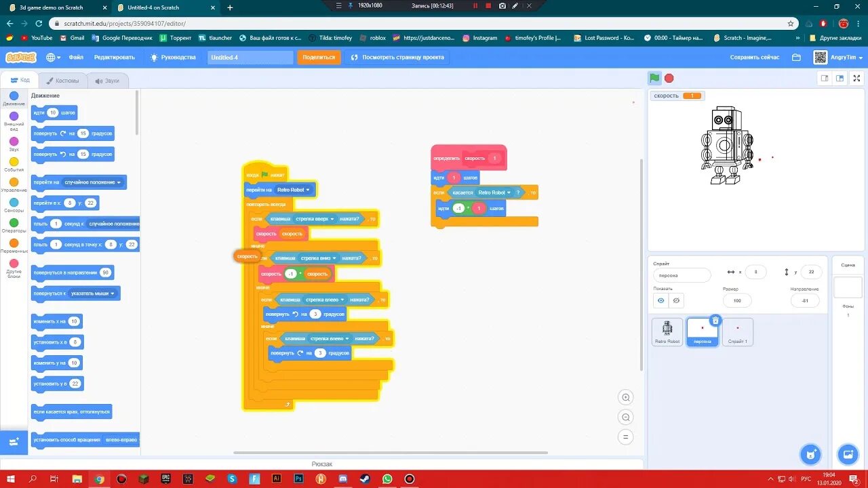The height and width of the screenshot is (488, 868).
Task: Select the Звук blocks category
Action: click(x=14, y=144)
